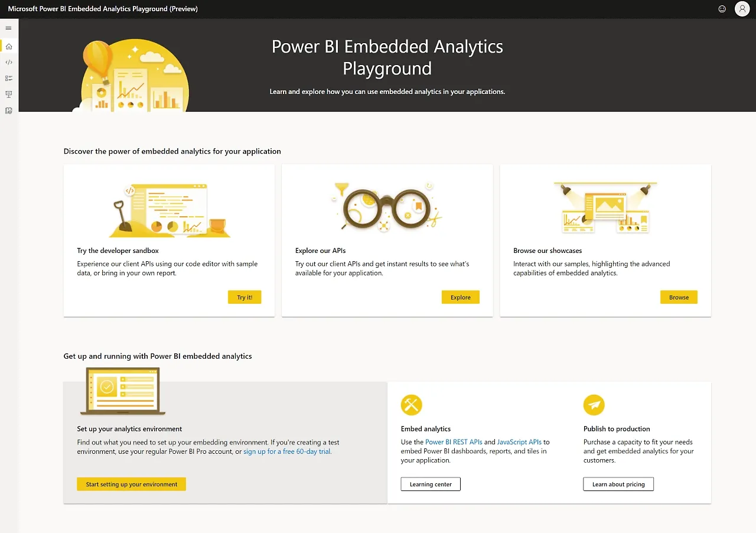Click Learn about pricing button
The height and width of the screenshot is (533, 756).
(618, 484)
